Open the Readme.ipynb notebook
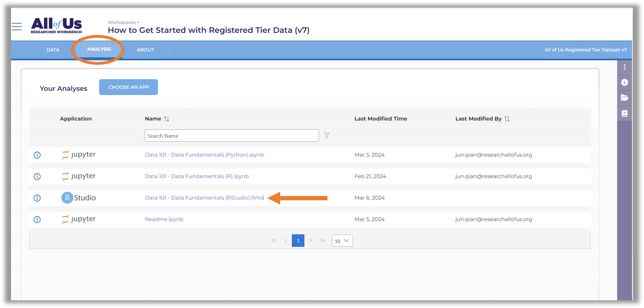Image resolution: width=644 pixels, height=308 pixels. click(164, 219)
